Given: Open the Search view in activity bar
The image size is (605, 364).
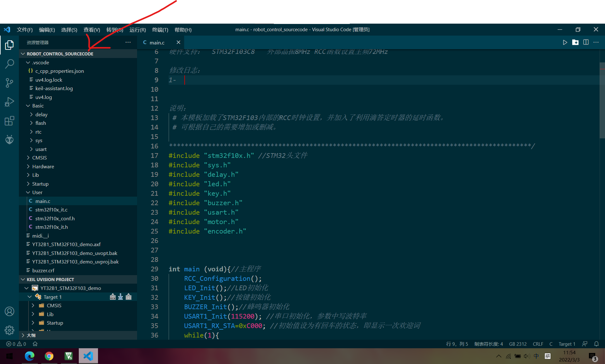Looking at the screenshot, I should [9, 64].
